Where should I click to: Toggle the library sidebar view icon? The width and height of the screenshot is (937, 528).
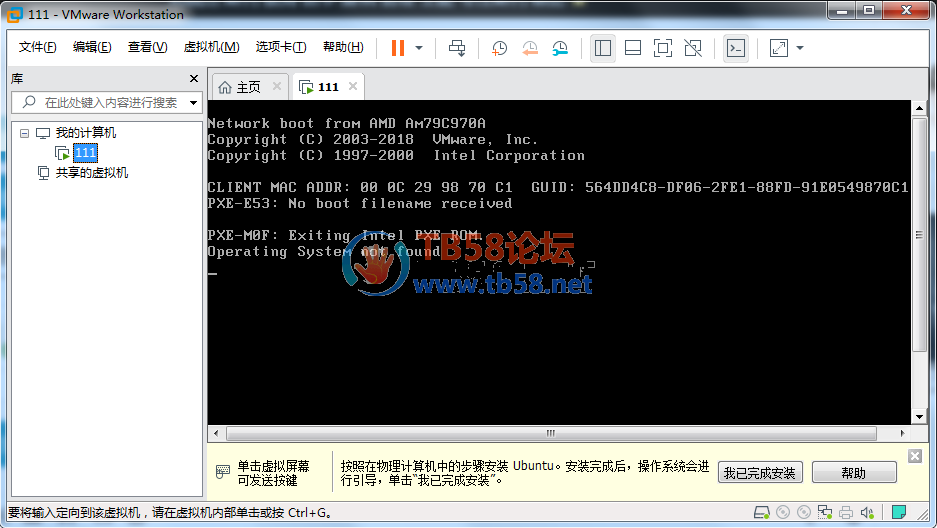(603, 48)
